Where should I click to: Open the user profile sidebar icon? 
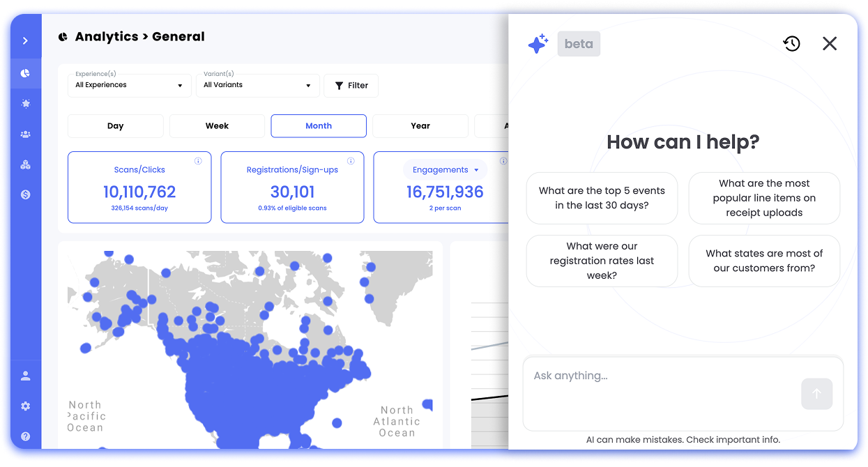pos(26,376)
